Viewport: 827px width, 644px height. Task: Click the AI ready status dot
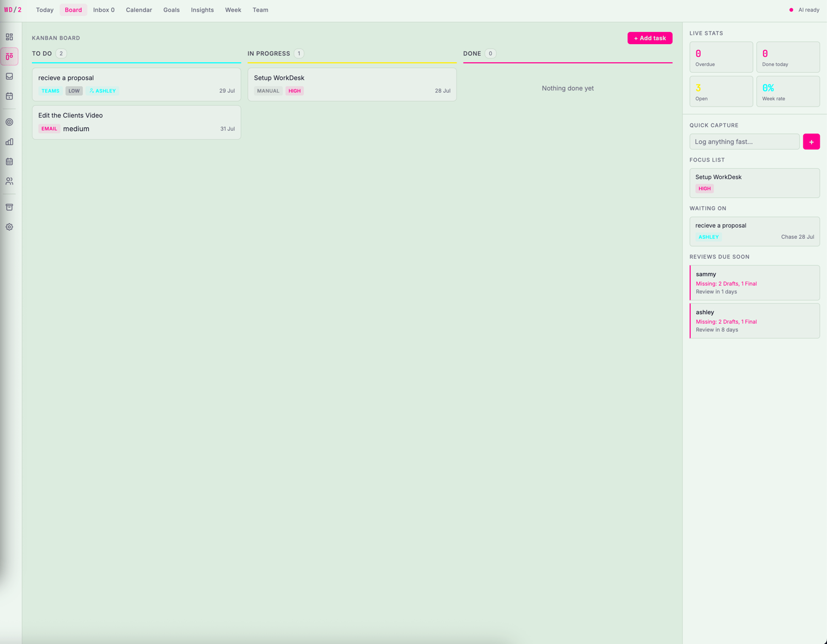pyautogui.click(x=791, y=10)
